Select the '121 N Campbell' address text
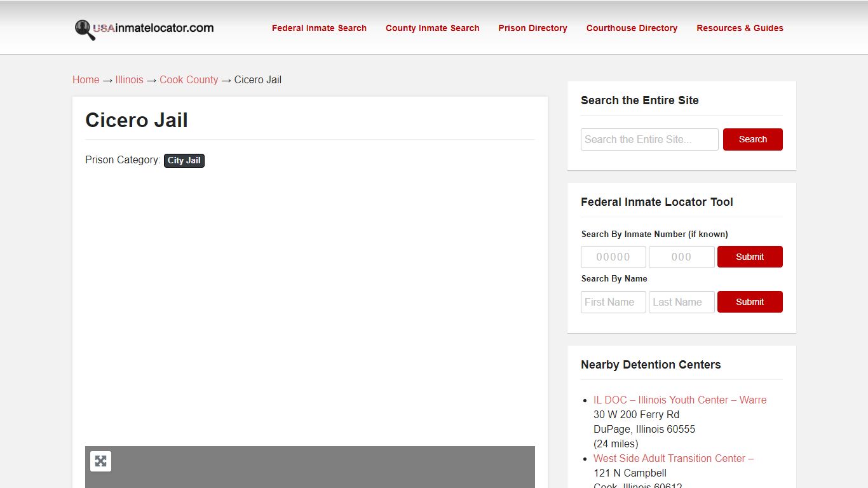 click(630, 473)
